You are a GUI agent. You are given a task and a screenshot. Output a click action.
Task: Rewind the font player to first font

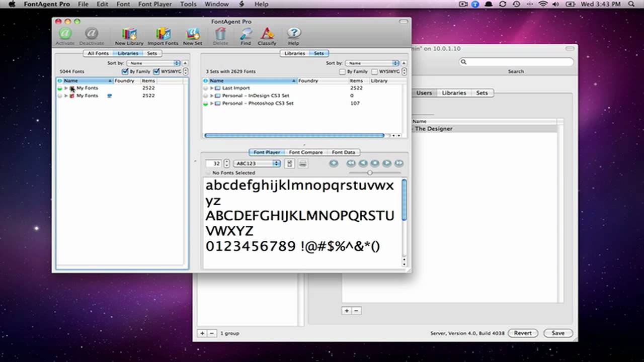(x=351, y=163)
